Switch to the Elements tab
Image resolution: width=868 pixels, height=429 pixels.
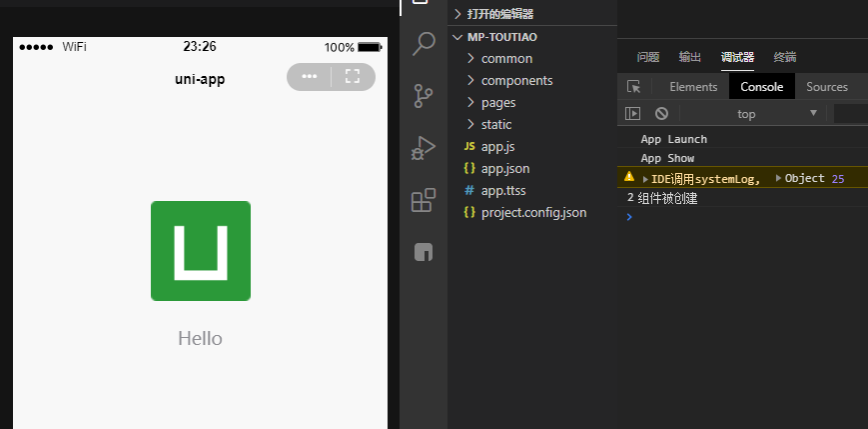pyautogui.click(x=693, y=87)
